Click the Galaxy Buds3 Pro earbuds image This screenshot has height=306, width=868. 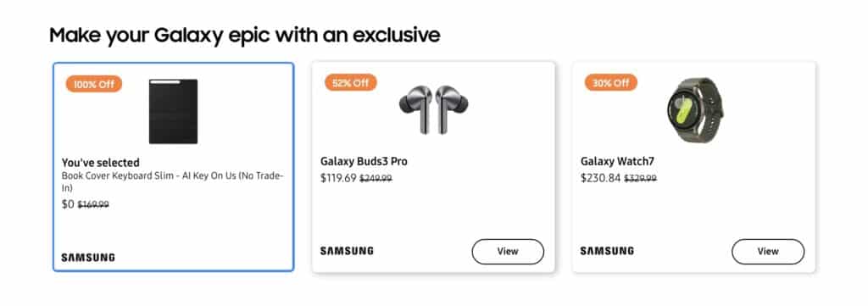coord(433,109)
